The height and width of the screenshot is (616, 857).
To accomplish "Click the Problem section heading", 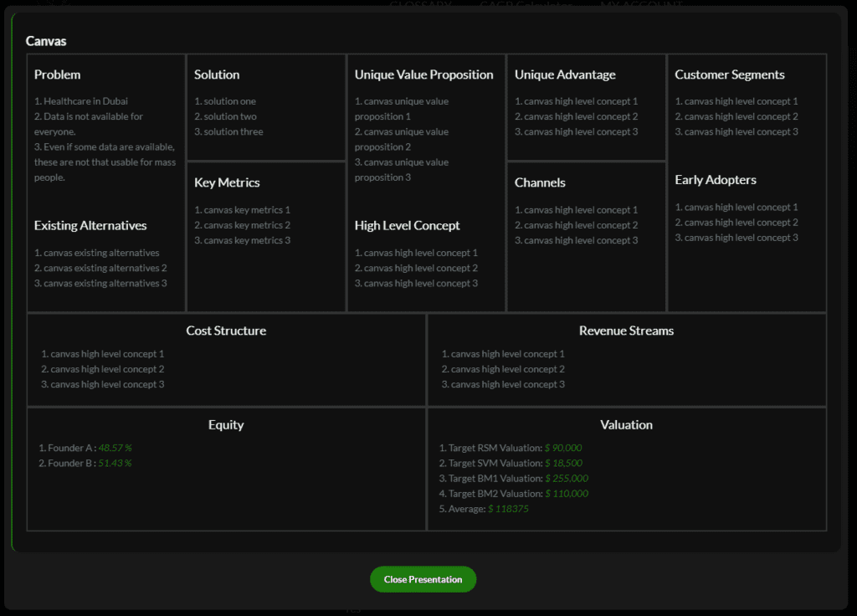I will [58, 74].
